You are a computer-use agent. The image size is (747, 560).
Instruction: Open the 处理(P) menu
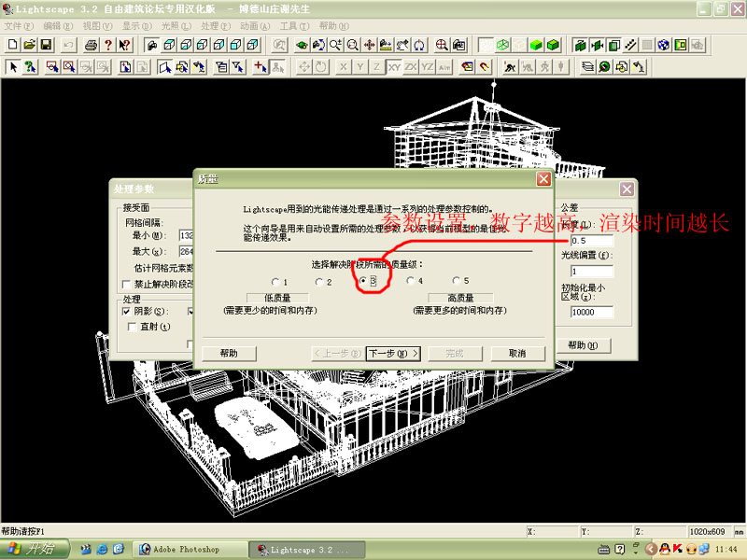click(216, 26)
